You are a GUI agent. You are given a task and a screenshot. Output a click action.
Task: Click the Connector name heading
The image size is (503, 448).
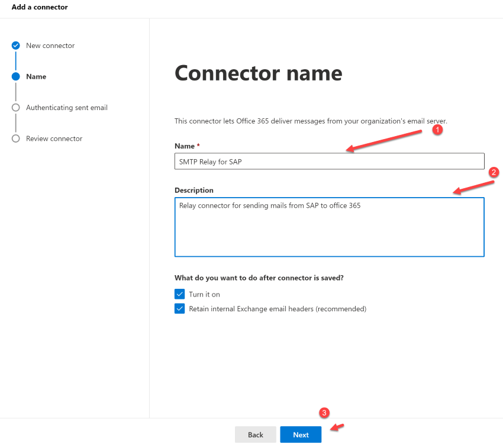[258, 73]
